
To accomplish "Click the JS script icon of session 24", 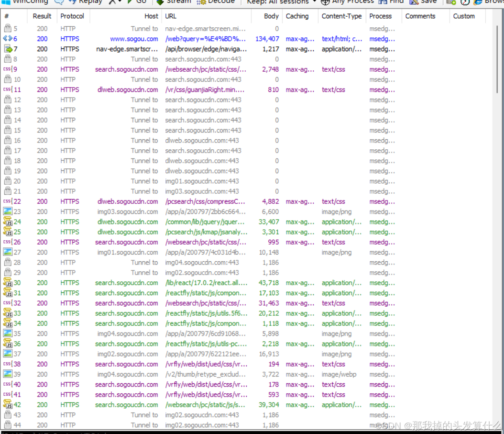I will point(8,222).
